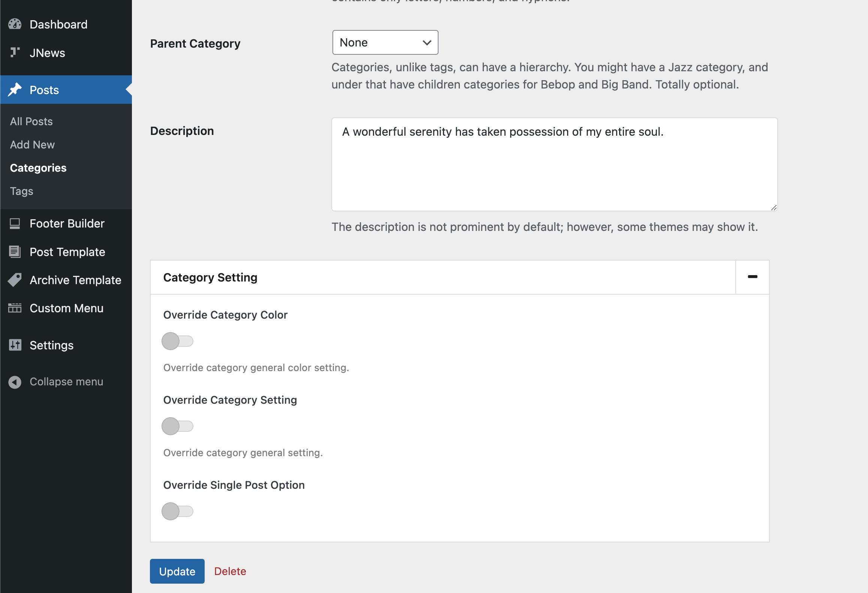The width and height of the screenshot is (868, 593).
Task: Click the Custom Menu icon
Action: tap(15, 308)
